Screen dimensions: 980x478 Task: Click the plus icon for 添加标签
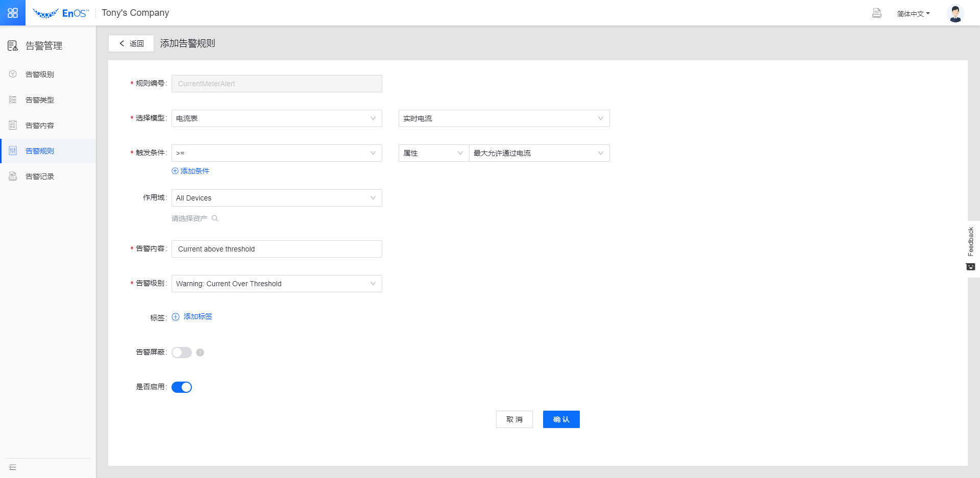point(176,317)
